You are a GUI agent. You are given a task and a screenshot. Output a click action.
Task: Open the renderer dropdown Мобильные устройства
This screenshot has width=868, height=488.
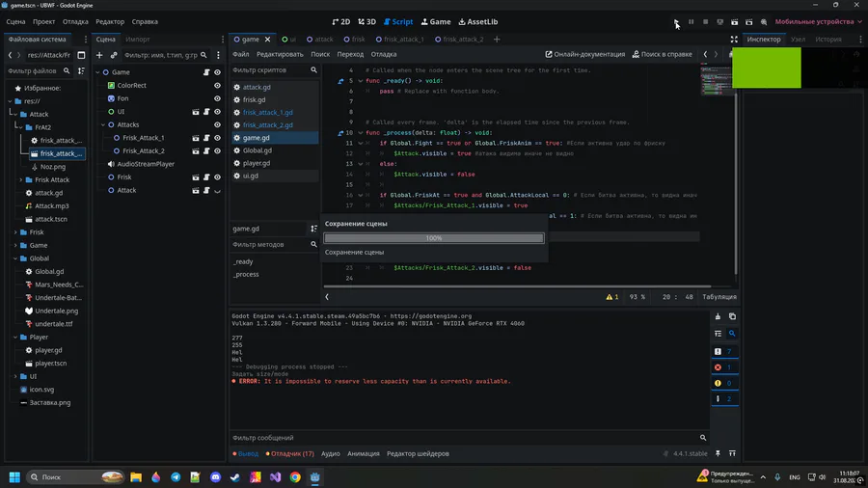pos(818,21)
